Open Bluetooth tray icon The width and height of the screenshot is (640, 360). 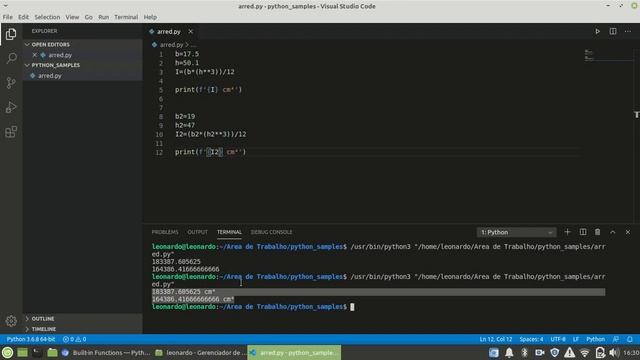524,353
